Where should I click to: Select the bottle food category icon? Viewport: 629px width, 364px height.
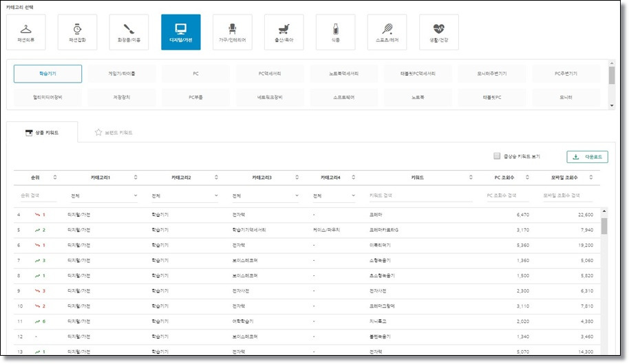336,29
